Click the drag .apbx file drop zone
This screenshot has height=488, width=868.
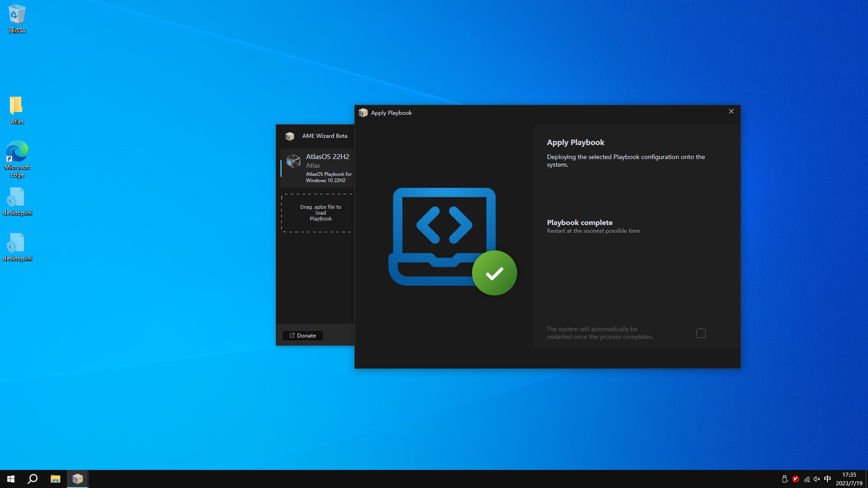318,213
